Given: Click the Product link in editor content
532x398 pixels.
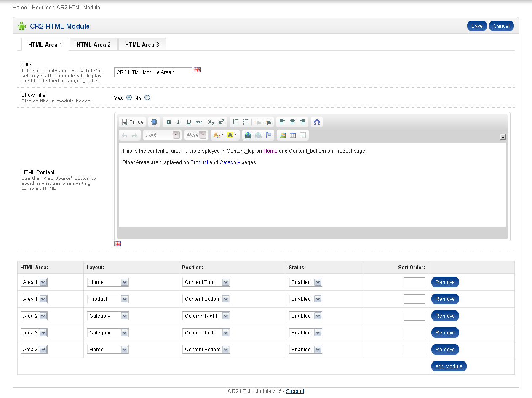Looking at the screenshot, I should pos(199,162).
